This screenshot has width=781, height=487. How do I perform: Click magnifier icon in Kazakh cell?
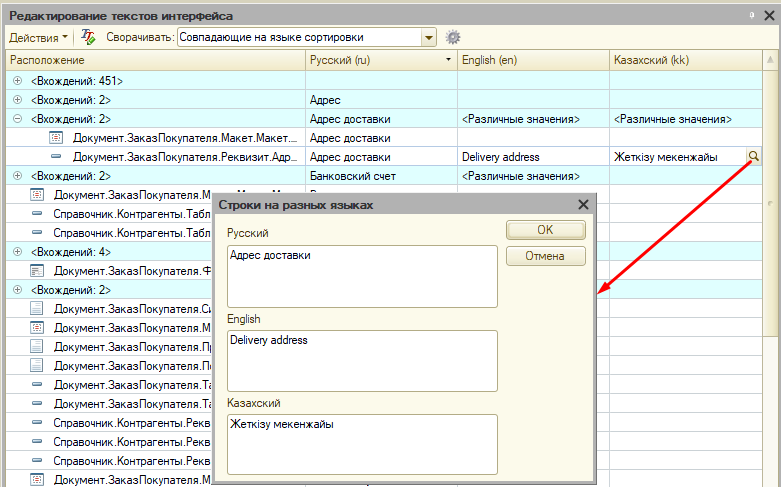753,157
